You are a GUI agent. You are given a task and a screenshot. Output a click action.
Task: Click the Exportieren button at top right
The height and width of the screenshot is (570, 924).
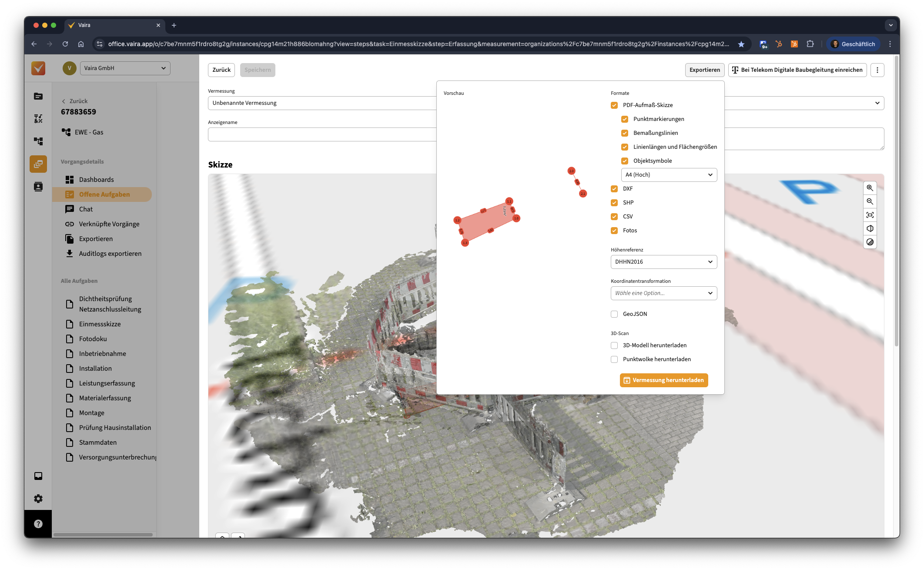tap(705, 70)
